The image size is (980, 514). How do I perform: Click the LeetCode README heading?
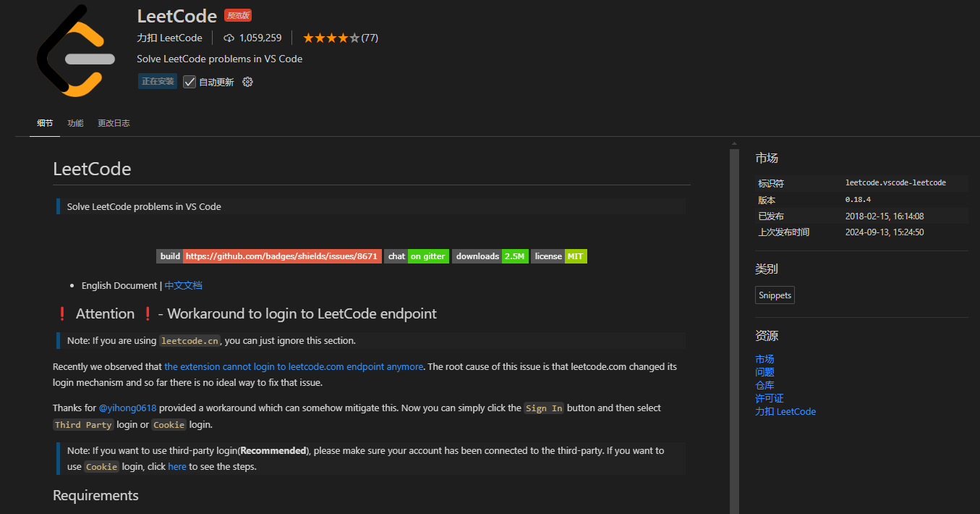tap(92, 169)
